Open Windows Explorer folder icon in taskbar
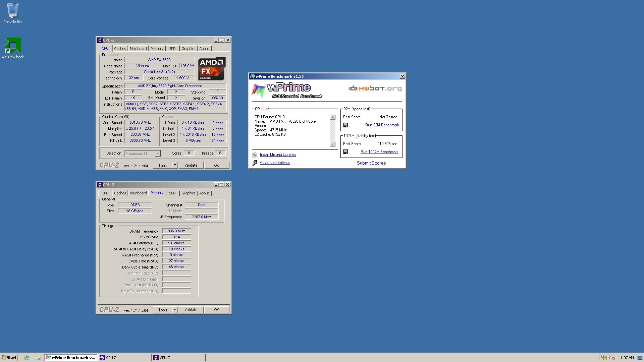644x362 pixels. 38,358
